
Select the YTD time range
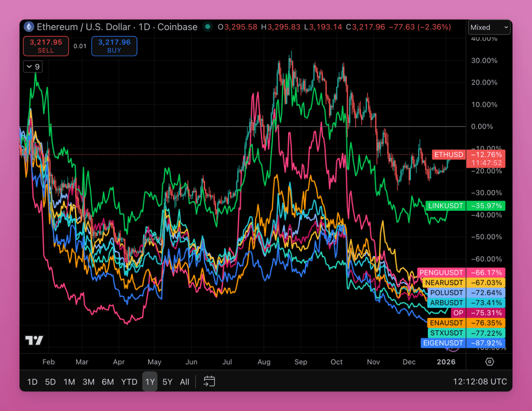point(129,382)
